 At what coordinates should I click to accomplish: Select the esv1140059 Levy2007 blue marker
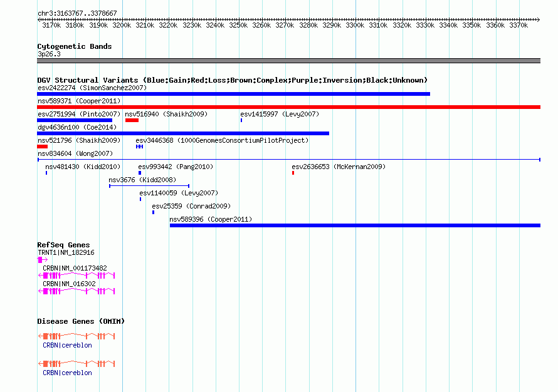tap(140, 199)
